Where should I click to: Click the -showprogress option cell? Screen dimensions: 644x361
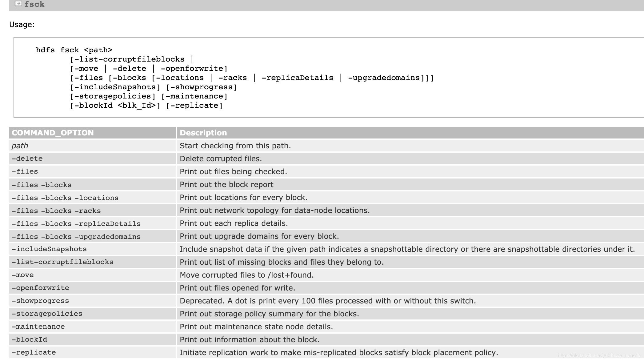tap(40, 301)
